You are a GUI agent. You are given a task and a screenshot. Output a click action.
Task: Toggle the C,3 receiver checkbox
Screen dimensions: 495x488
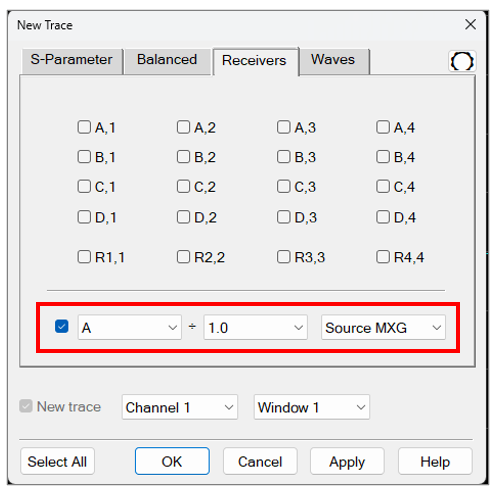[284, 186]
